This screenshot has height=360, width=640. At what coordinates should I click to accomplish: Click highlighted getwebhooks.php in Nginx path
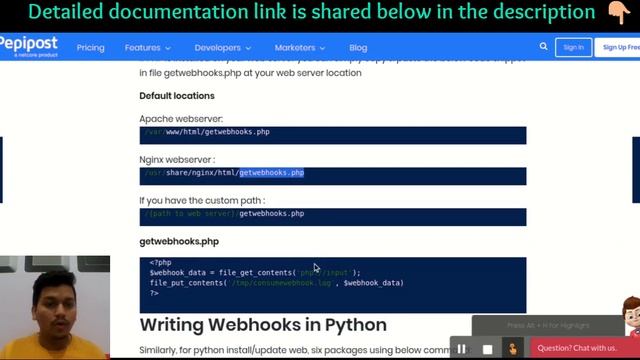271,173
